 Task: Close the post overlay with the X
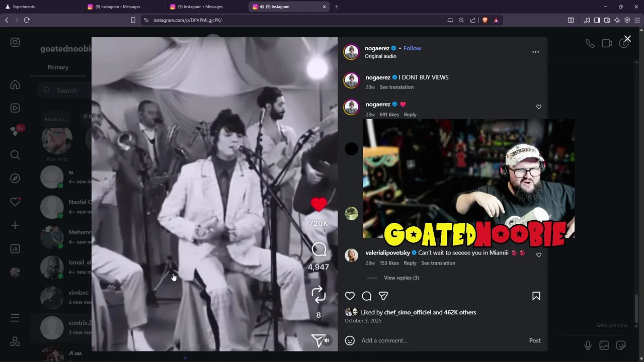627,39
